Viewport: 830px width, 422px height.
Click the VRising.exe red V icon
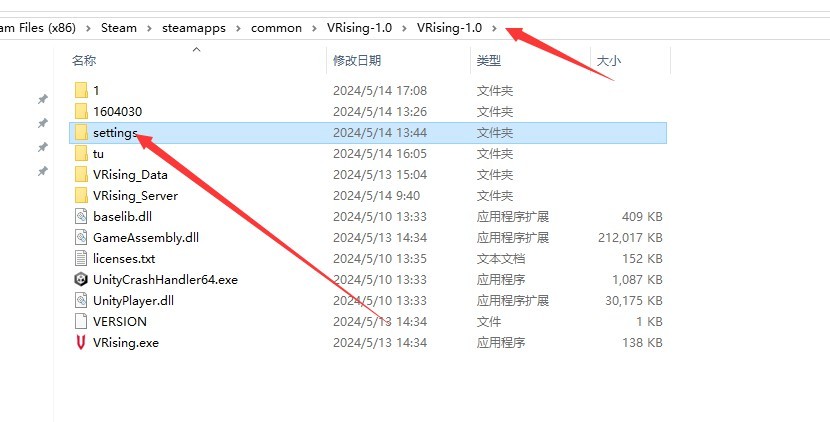(x=81, y=343)
